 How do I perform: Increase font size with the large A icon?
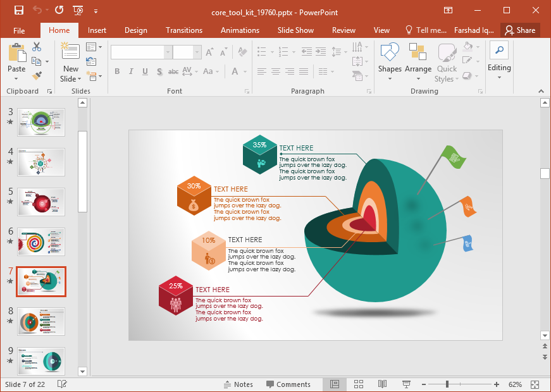(210, 52)
